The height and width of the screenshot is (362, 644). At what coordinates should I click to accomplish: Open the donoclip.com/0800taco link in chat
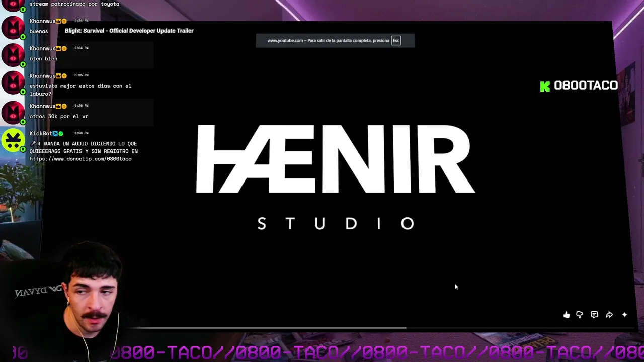80,159
